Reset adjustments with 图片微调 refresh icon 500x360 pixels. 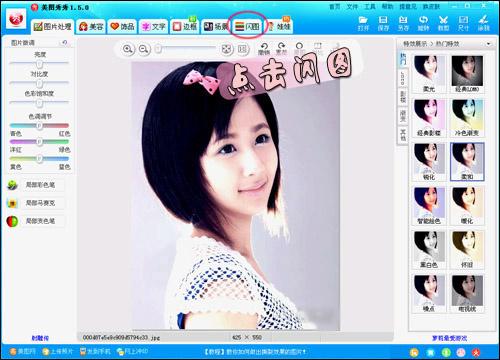[x=65, y=43]
